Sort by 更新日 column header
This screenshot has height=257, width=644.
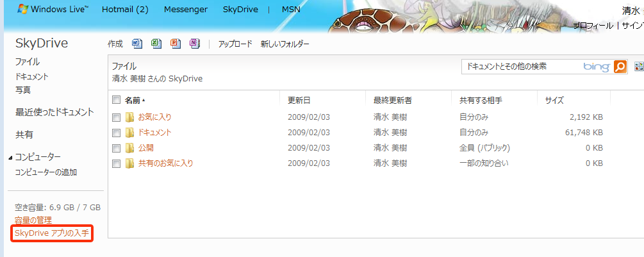(299, 100)
